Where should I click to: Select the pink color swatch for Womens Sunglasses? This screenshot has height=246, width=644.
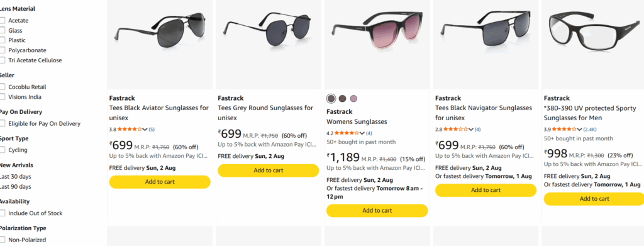353,99
